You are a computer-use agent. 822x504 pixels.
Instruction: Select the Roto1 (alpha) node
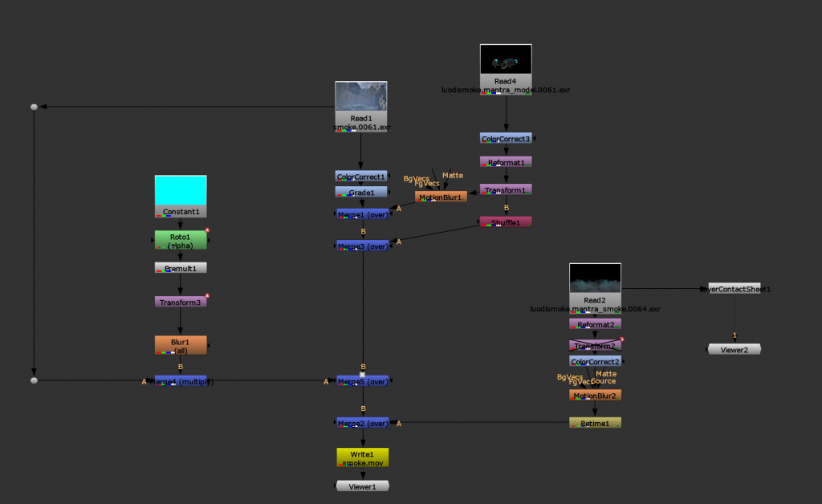pos(181,241)
